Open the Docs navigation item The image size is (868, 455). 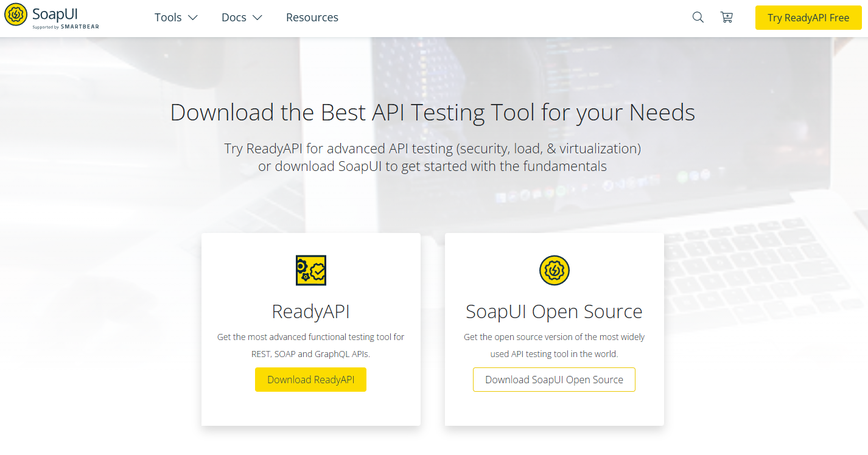[234, 18]
